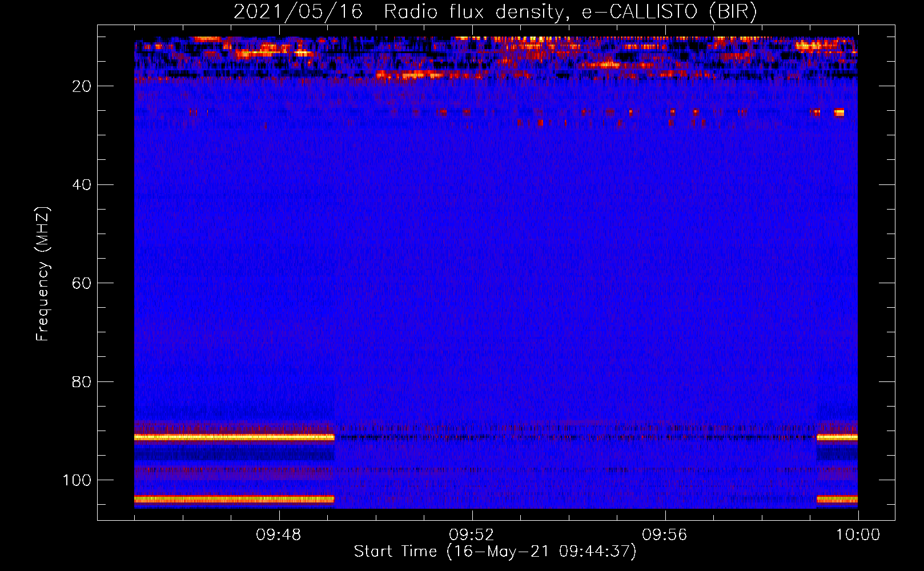Click the '09:52' time axis label

tap(472, 535)
